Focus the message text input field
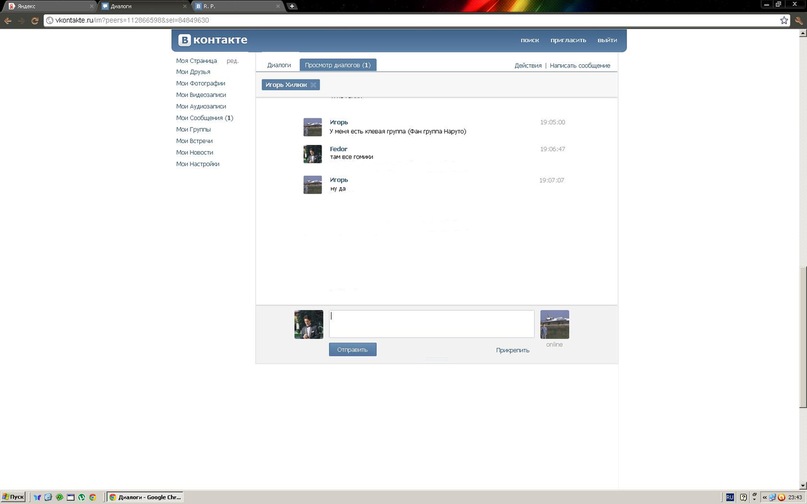The width and height of the screenshot is (807, 504). pyautogui.click(x=431, y=324)
